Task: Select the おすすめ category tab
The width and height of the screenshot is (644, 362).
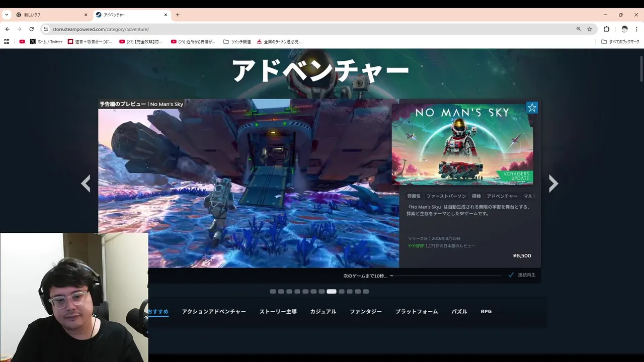Action: 158,312
